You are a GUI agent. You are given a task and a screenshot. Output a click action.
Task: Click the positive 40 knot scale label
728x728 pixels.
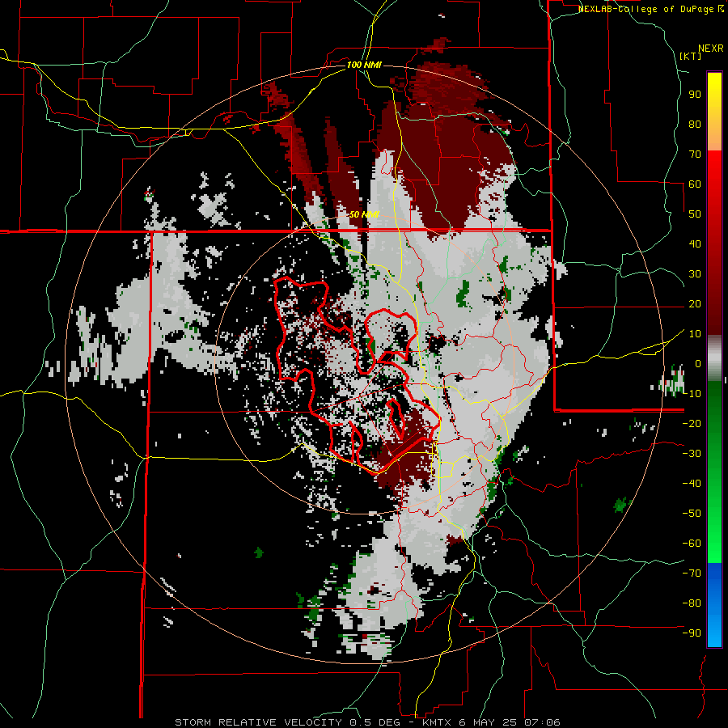click(x=695, y=244)
